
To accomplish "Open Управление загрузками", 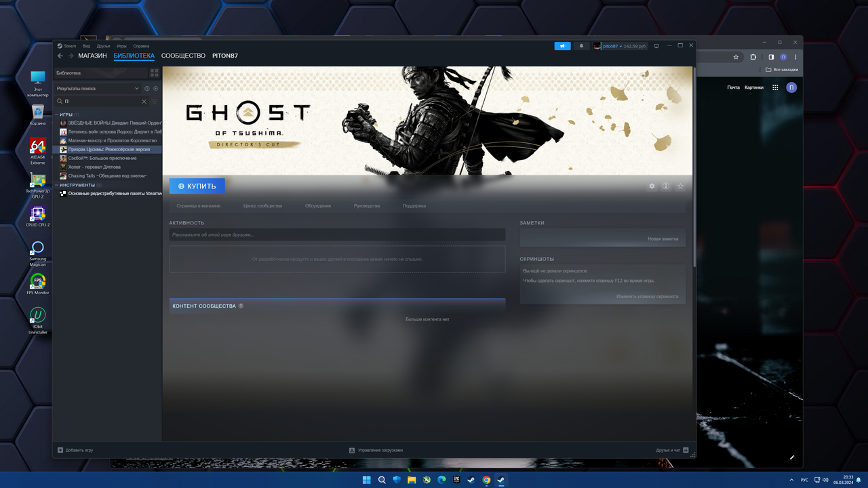I will (x=376, y=450).
